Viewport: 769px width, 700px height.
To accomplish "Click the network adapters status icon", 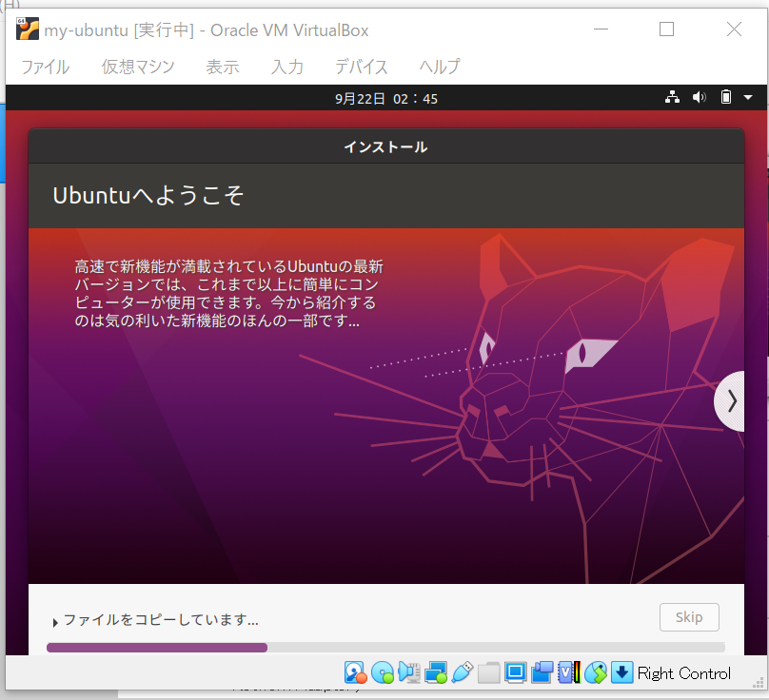I will [436, 672].
